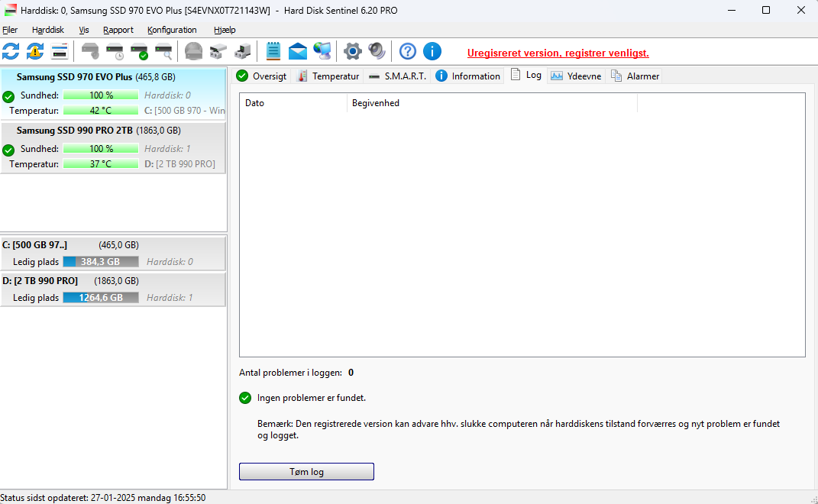Click the green checkmark next to 'Ingen problemer er fundet'

point(245,398)
